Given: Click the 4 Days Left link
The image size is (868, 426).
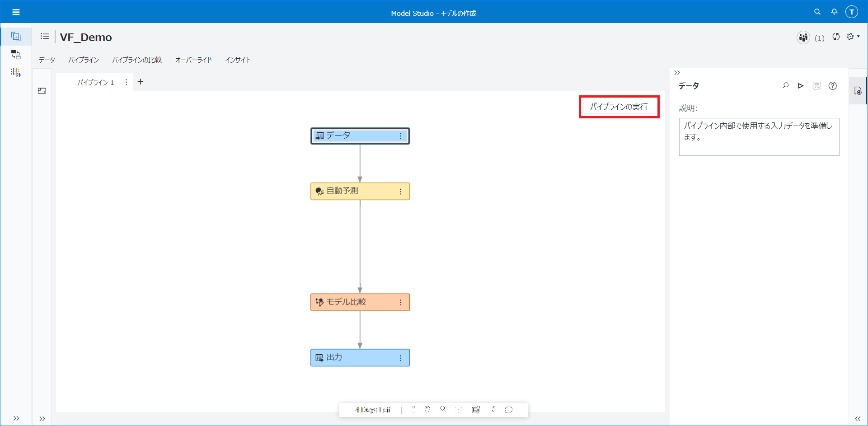Looking at the screenshot, I should click(373, 410).
